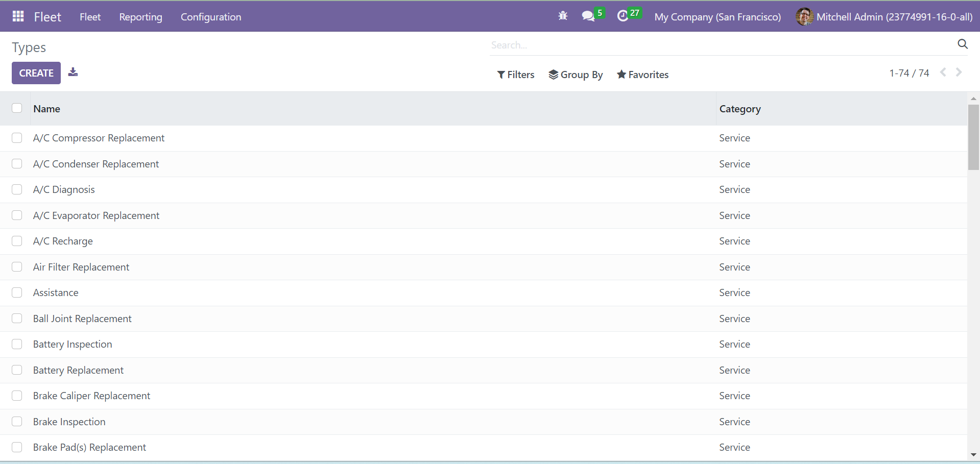Viewport: 980px width, 464px height.
Task: Select the Brake Pad(s) Replacement checkbox
Action: tap(17, 447)
